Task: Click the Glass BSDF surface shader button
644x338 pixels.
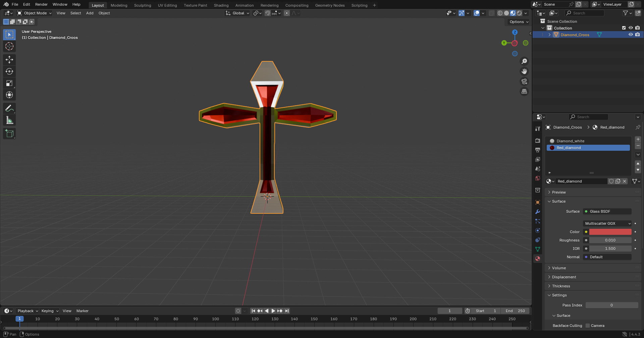Action: 607,211
